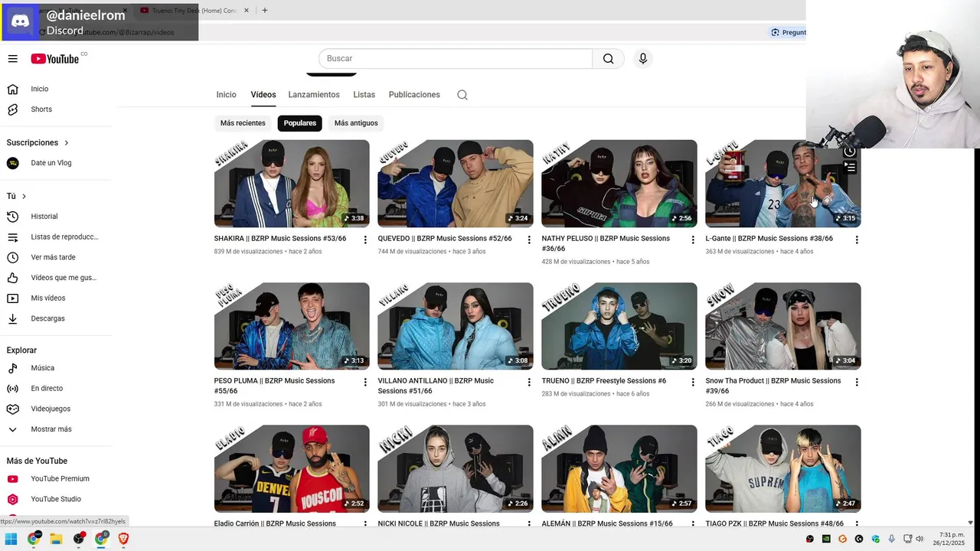Add L-Gante video to watch later
Screen dimensions: 980x551
(849, 152)
